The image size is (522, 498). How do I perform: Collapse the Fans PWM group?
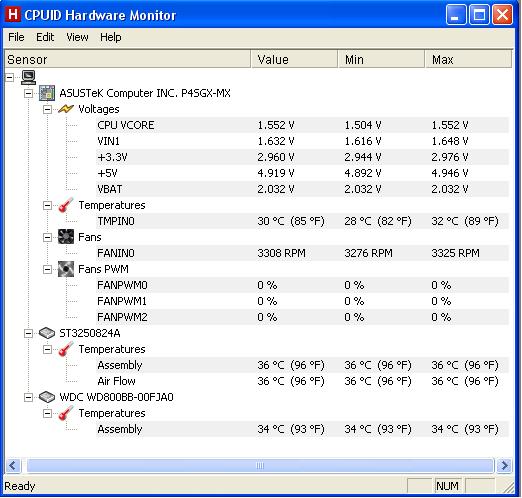47,269
